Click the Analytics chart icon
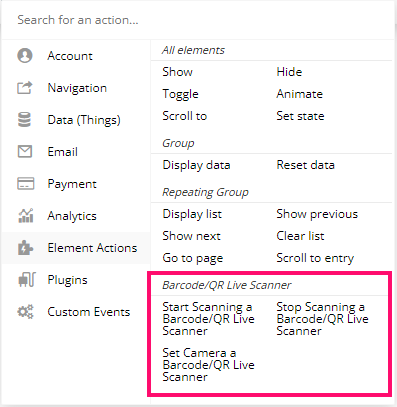Viewport: 397px width, 407px height. 26,216
